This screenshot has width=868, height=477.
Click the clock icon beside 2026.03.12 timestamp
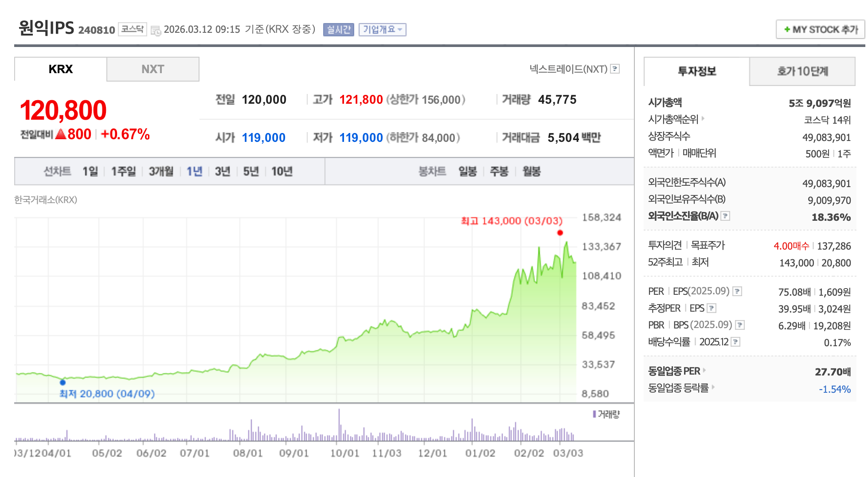click(x=156, y=31)
